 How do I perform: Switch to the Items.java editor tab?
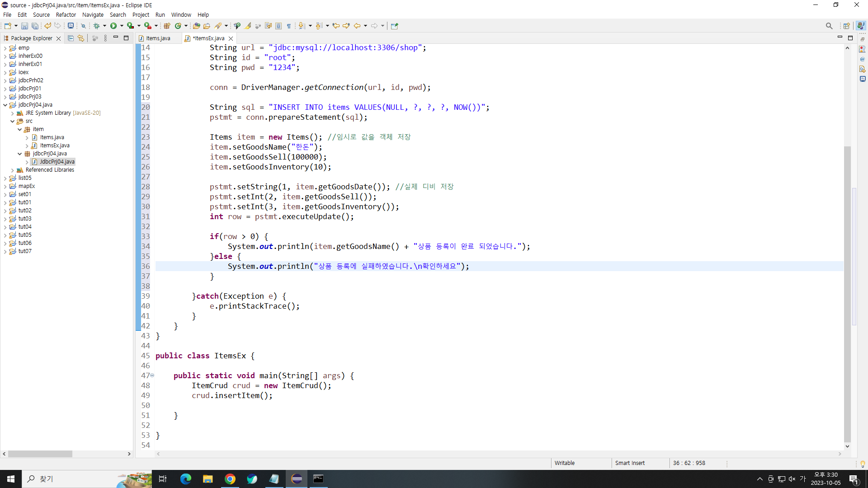click(158, 38)
